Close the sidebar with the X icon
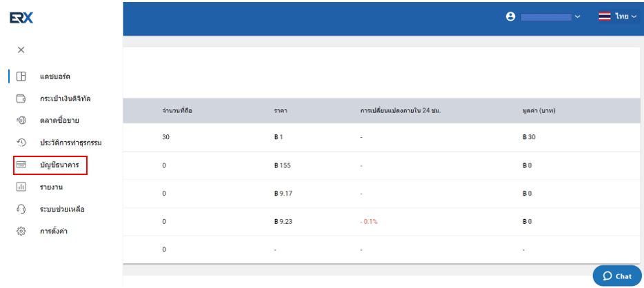This screenshot has height=288, width=644. 21,50
